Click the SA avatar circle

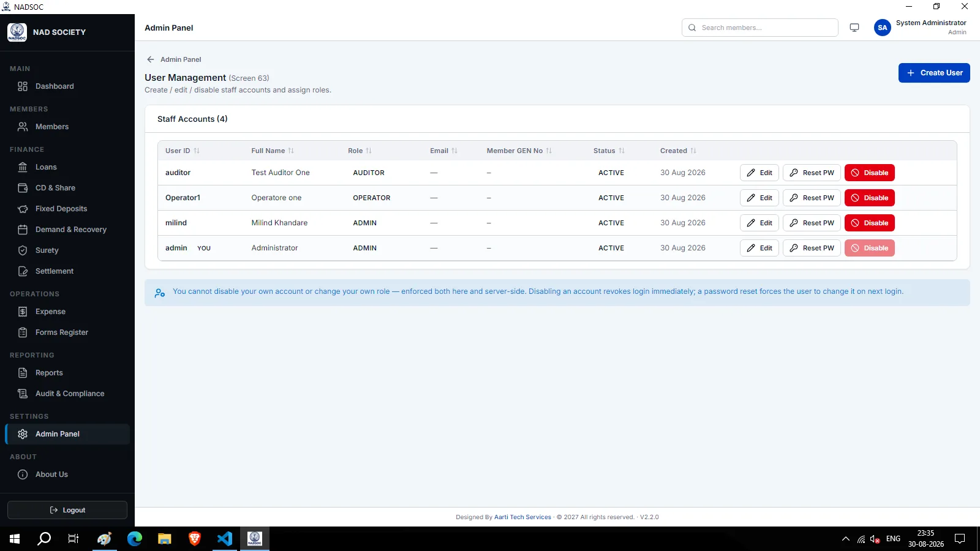click(x=883, y=28)
